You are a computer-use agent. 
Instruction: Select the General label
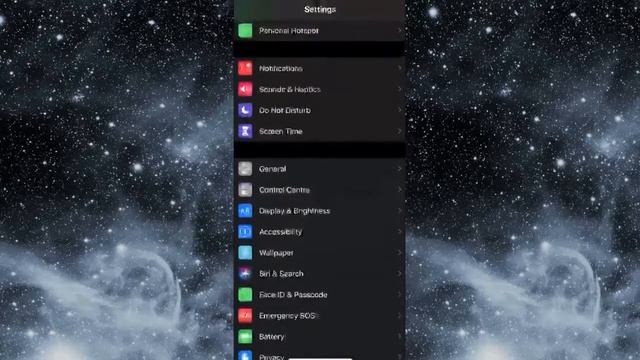pos(272,169)
